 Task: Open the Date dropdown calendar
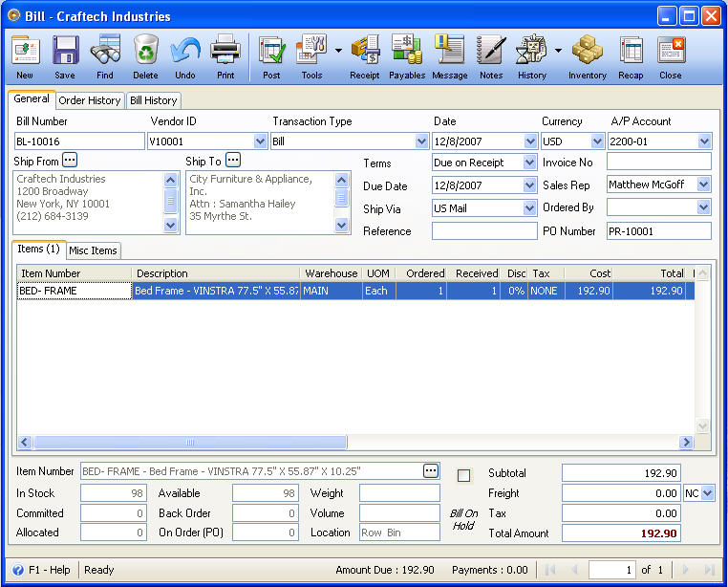(x=530, y=141)
